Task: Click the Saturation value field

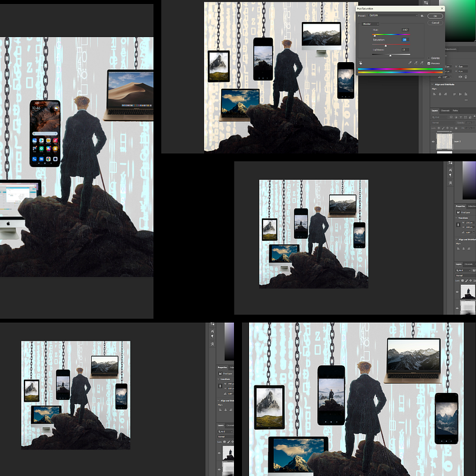Action: click(x=405, y=40)
